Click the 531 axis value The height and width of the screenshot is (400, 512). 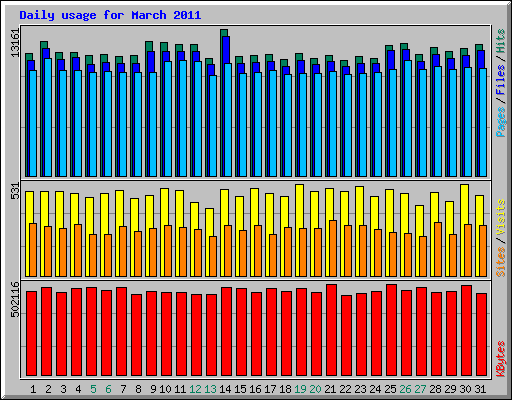click(x=15, y=191)
